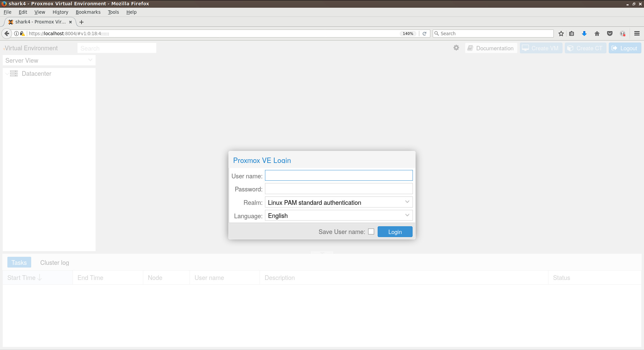
Task: Open the Firefox downloads arrow icon
Action: 584,34
